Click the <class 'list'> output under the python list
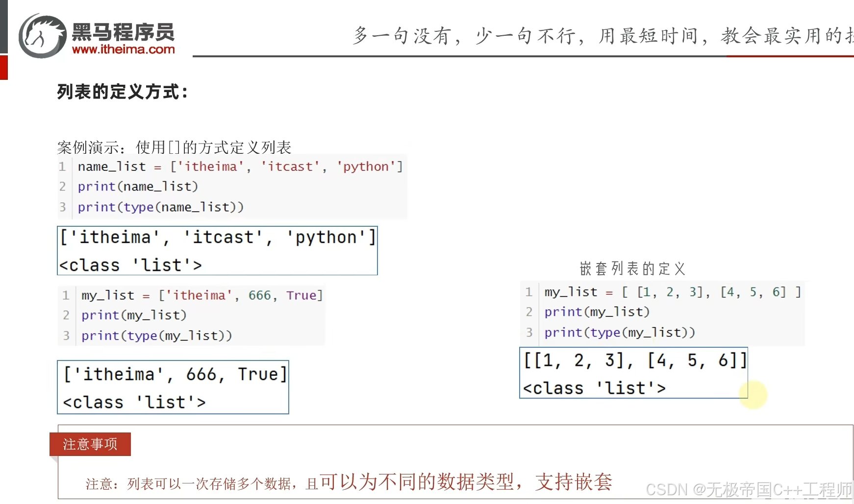Image resolution: width=854 pixels, height=504 pixels. (130, 265)
